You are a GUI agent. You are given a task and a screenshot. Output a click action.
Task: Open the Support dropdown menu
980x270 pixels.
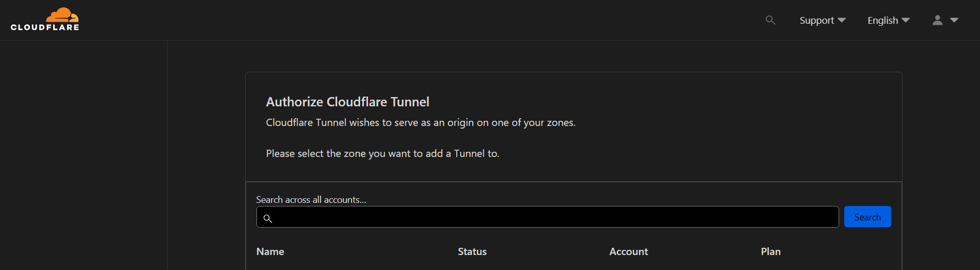(823, 20)
